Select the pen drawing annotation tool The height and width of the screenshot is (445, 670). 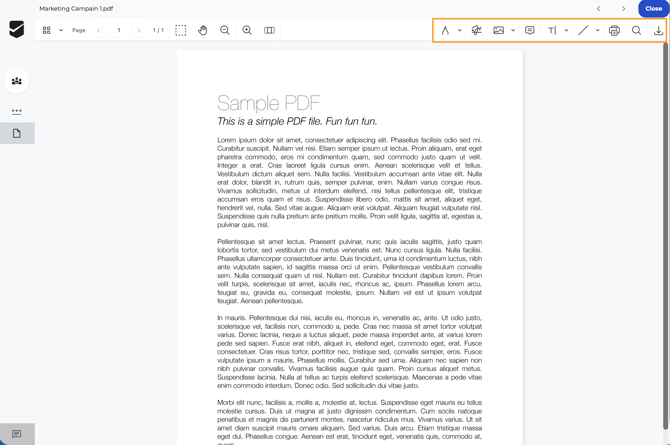(x=445, y=31)
